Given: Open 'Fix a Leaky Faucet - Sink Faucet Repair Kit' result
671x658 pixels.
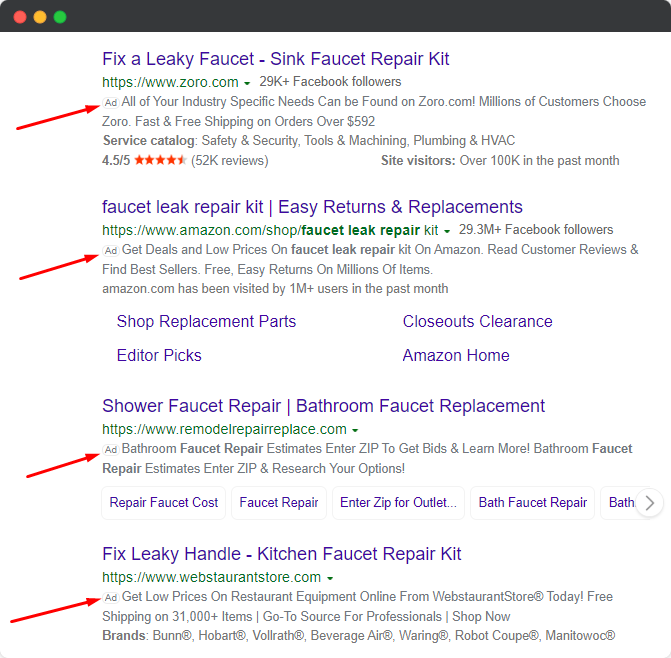Looking at the screenshot, I should click(276, 59).
